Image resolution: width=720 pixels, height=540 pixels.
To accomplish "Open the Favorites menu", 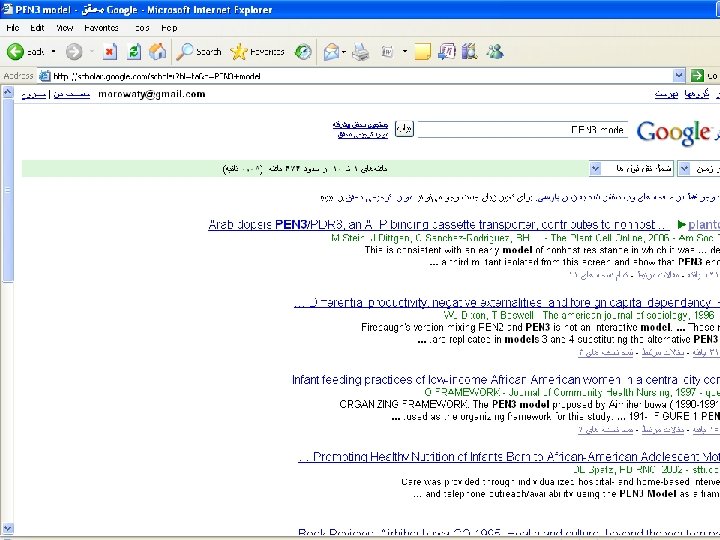I will point(101,28).
